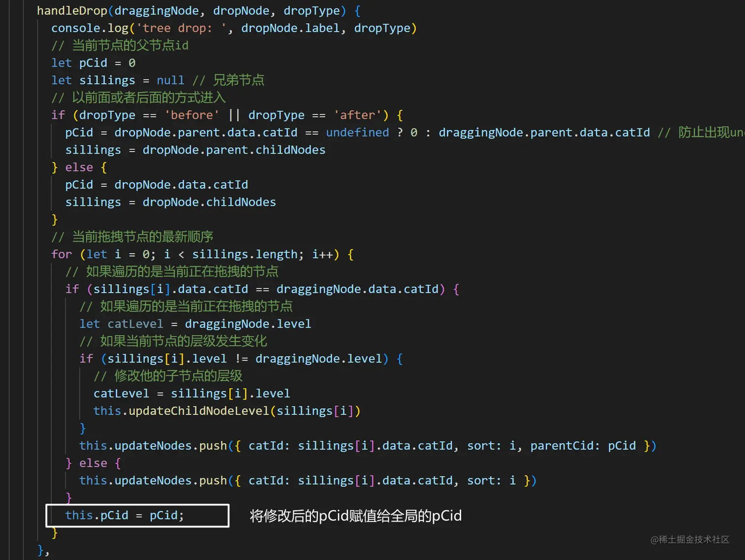Click 'if (sillings[i].data.catId == draggingNode.data.catId)' line

pos(262,289)
